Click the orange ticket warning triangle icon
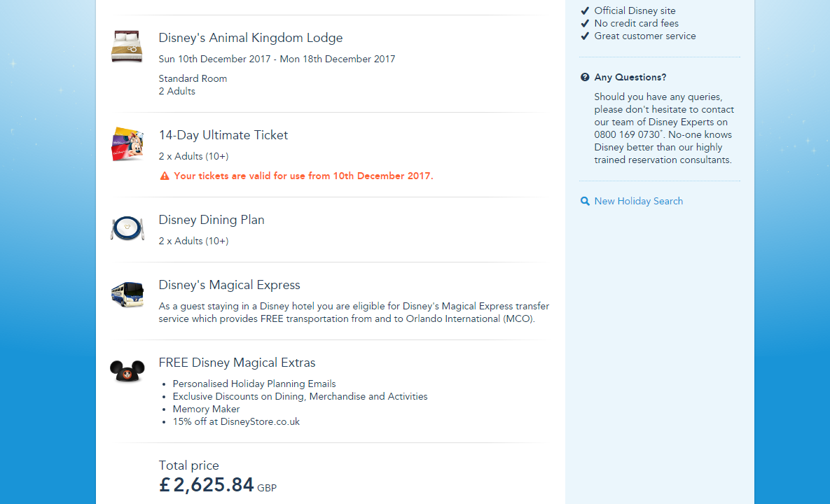 tap(165, 176)
